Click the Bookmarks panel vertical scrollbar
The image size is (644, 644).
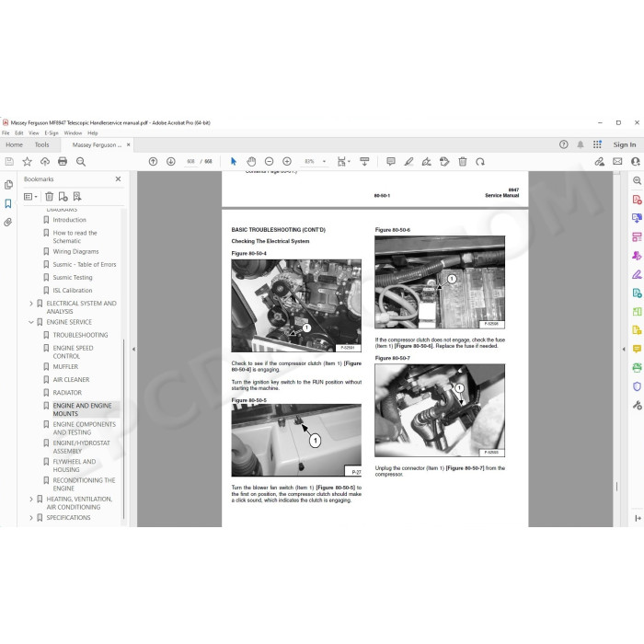coord(123,429)
